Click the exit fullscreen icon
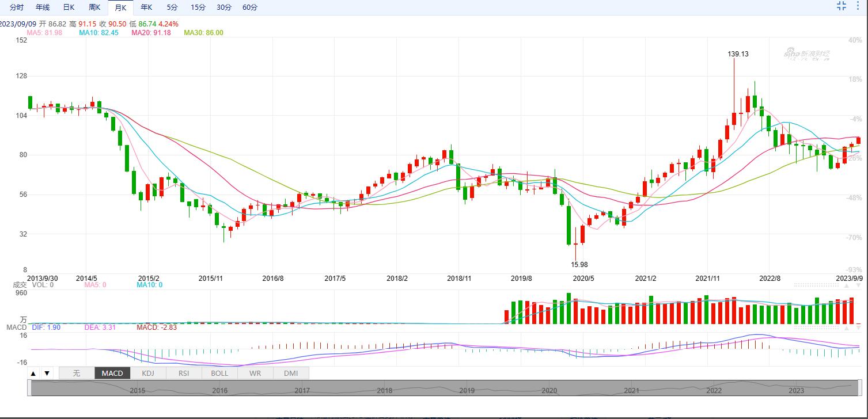The width and height of the screenshot is (868, 419). pos(841,6)
